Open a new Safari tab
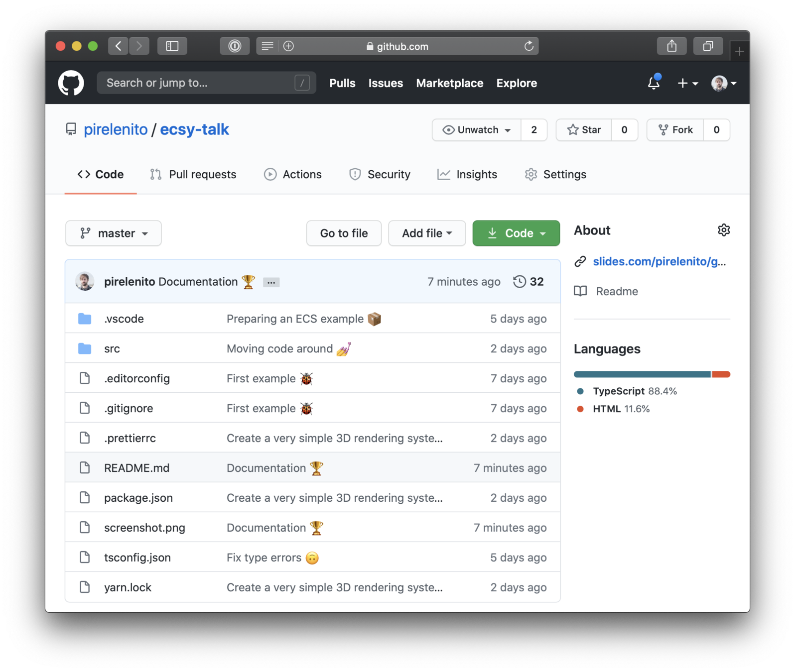Image resolution: width=795 pixels, height=672 pixels. 740,51
